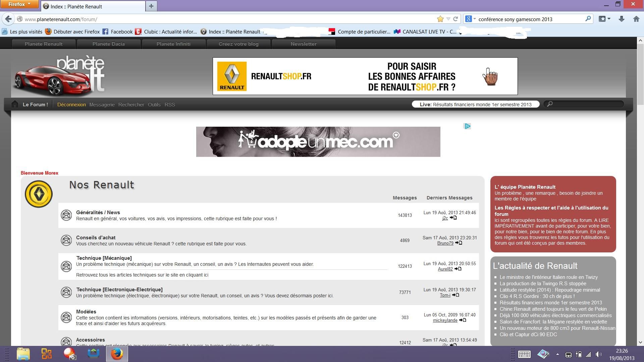Click the forum home house icon
Image resolution: width=644 pixels, height=362 pixels.
coord(15,104)
